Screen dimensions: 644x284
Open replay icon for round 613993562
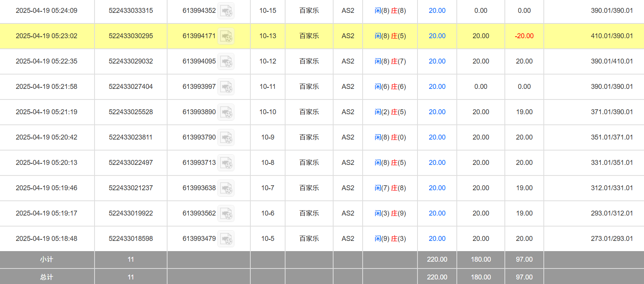tap(226, 214)
